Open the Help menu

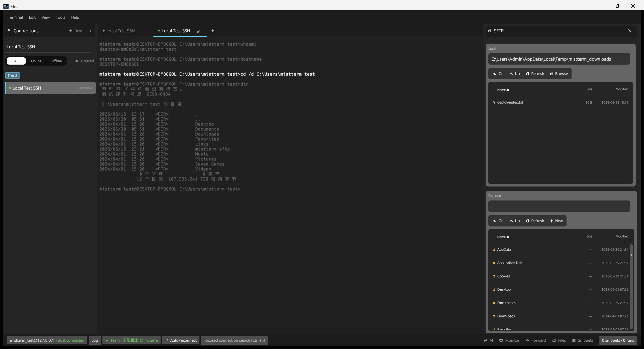(x=75, y=17)
